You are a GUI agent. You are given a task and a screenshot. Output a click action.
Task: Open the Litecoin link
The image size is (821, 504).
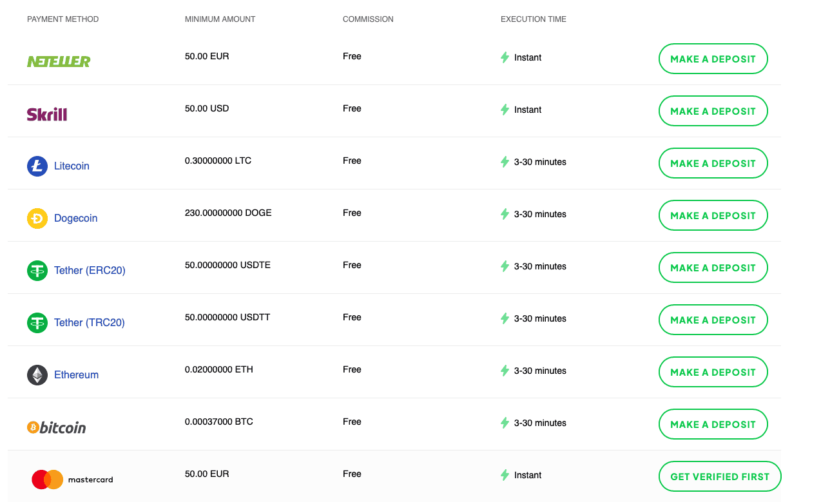72,166
